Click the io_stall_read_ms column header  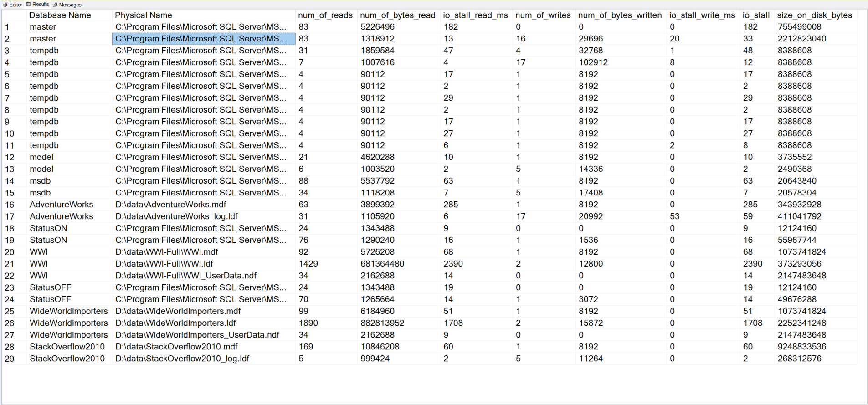(x=475, y=15)
